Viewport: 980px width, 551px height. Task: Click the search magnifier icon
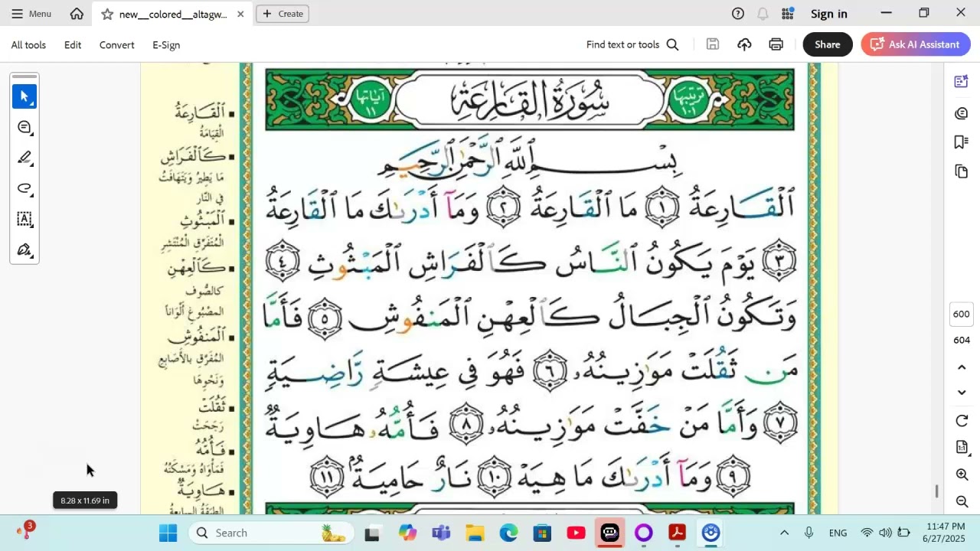pos(672,44)
